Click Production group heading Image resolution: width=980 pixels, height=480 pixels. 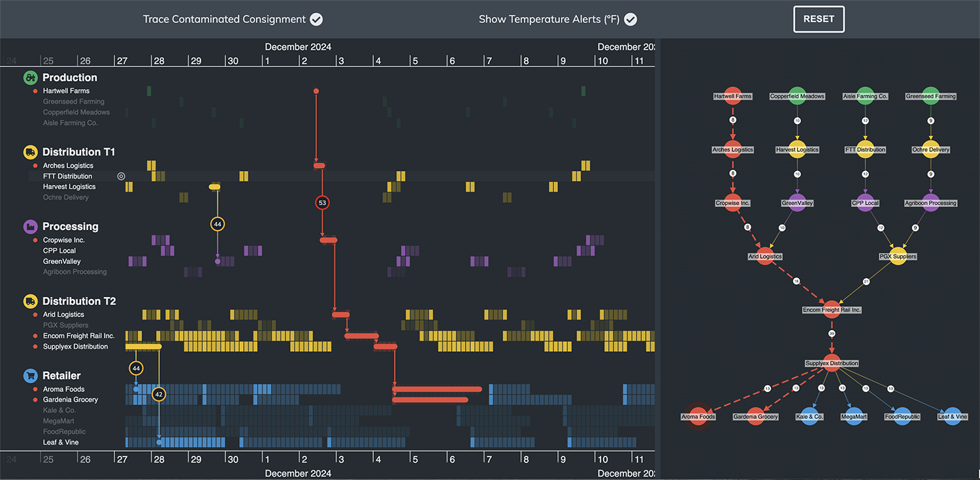[70, 78]
